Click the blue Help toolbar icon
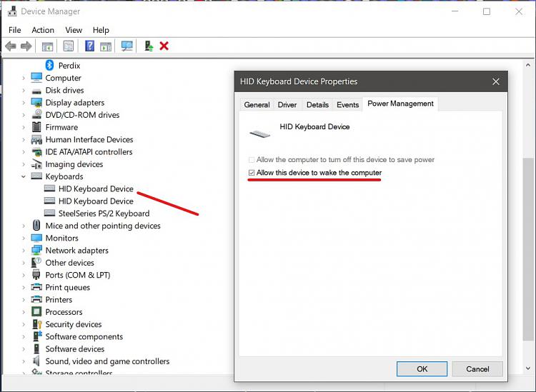The height and width of the screenshot is (392, 536). [x=89, y=46]
